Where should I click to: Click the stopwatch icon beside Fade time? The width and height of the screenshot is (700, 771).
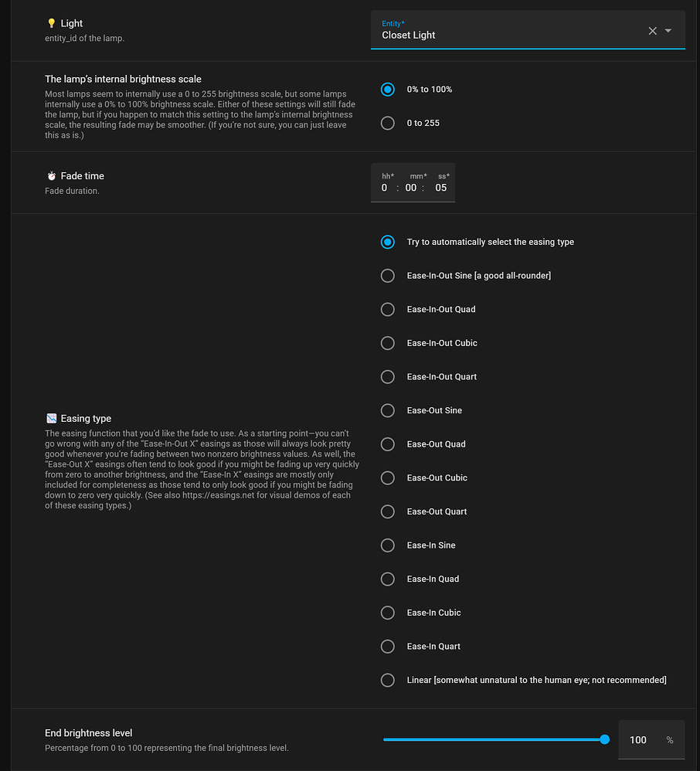pos(52,176)
